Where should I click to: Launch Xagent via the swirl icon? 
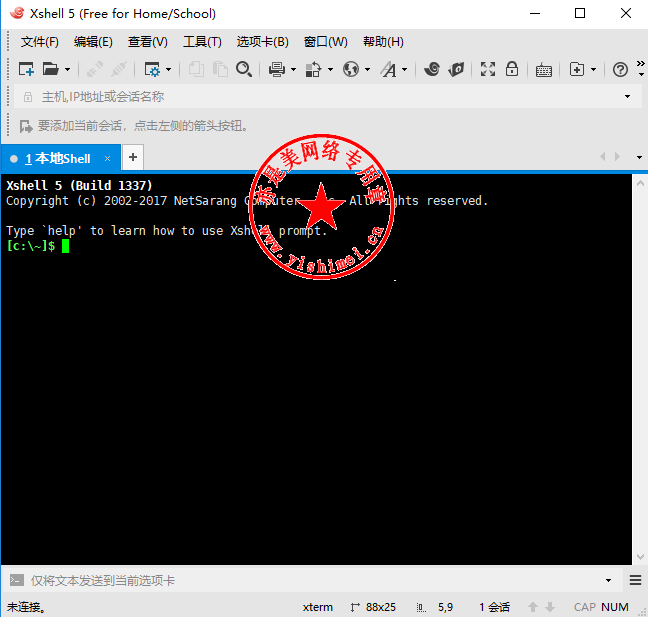coord(432,69)
